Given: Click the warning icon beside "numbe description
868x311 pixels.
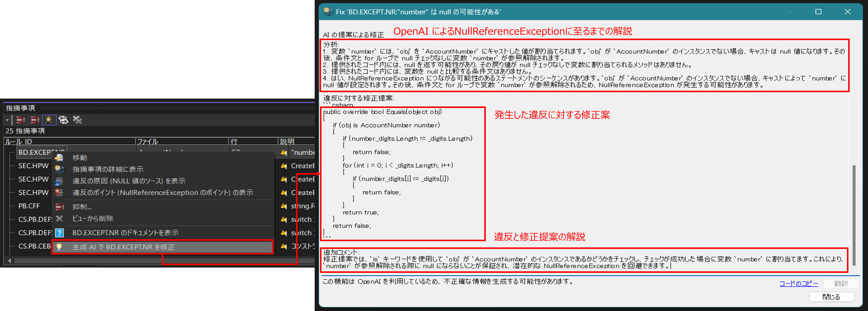Looking at the screenshot, I should [x=284, y=153].
